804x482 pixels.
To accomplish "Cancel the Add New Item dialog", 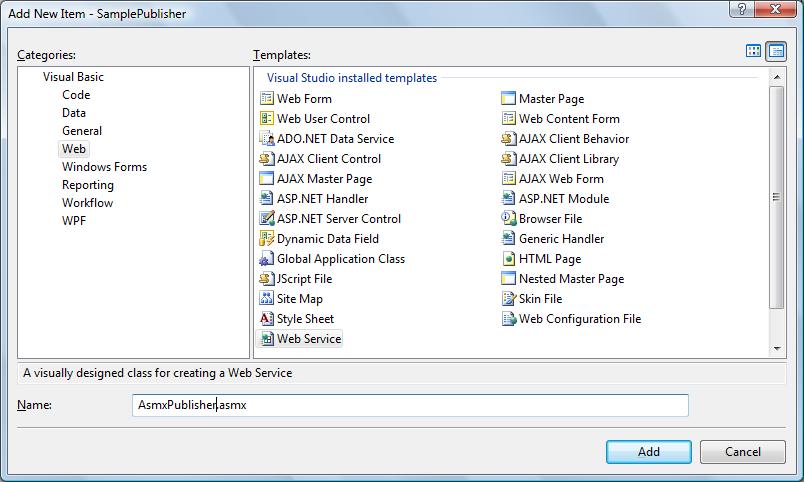I will coord(742,452).
